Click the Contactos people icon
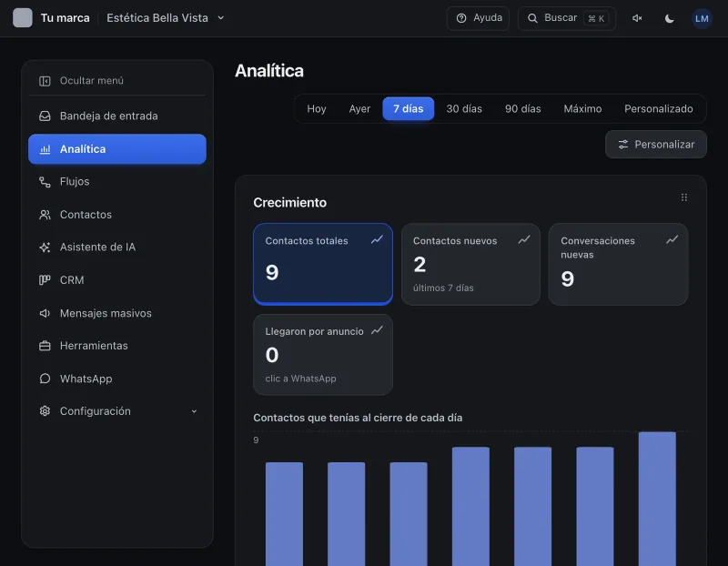The width and height of the screenshot is (728, 566). click(45, 215)
